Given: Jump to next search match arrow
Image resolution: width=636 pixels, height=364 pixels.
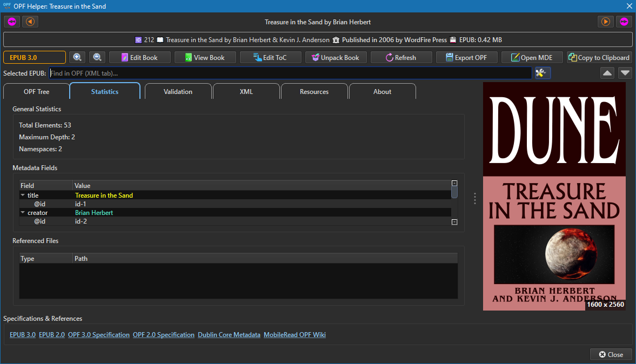Looking at the screenshot, I should [625, 73].
